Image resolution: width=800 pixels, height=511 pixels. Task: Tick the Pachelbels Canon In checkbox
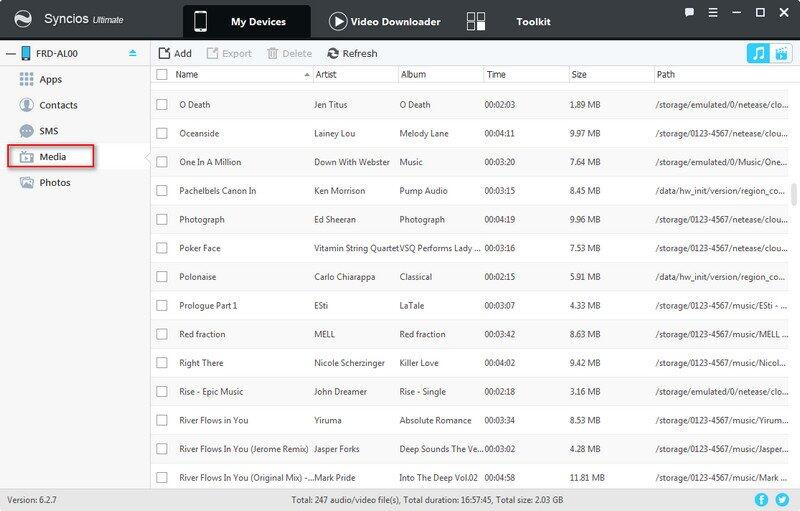click(x=162, y=190)
